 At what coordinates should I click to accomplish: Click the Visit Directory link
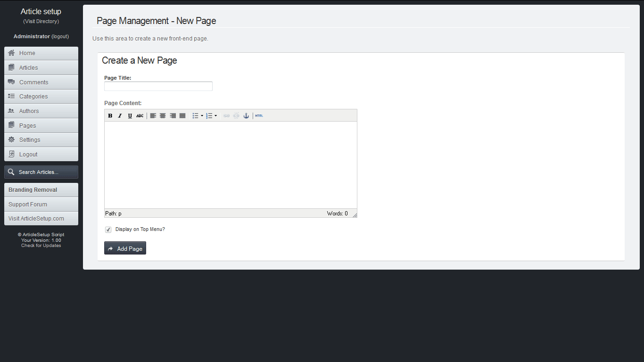(x=41, y=22)
